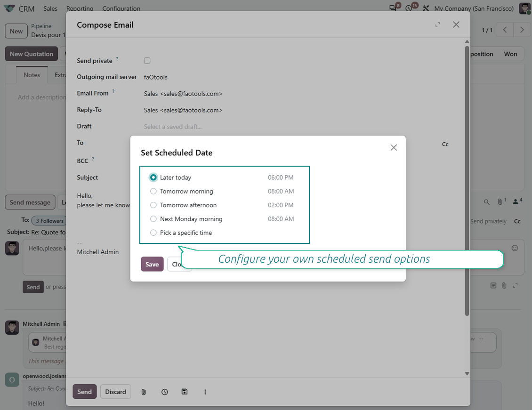Open the Sales menu
The image size is (532, 410).
[50, 8]
